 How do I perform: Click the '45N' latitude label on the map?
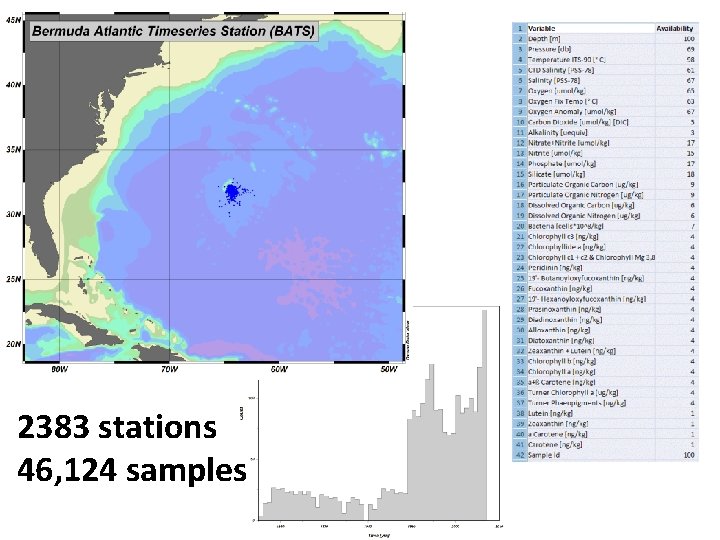point(13,20)
